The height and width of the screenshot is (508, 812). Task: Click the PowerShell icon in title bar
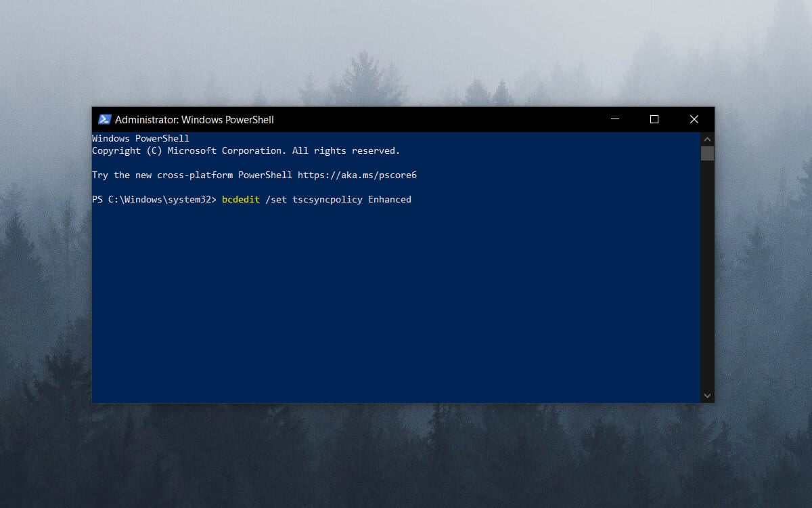[104, 119]
